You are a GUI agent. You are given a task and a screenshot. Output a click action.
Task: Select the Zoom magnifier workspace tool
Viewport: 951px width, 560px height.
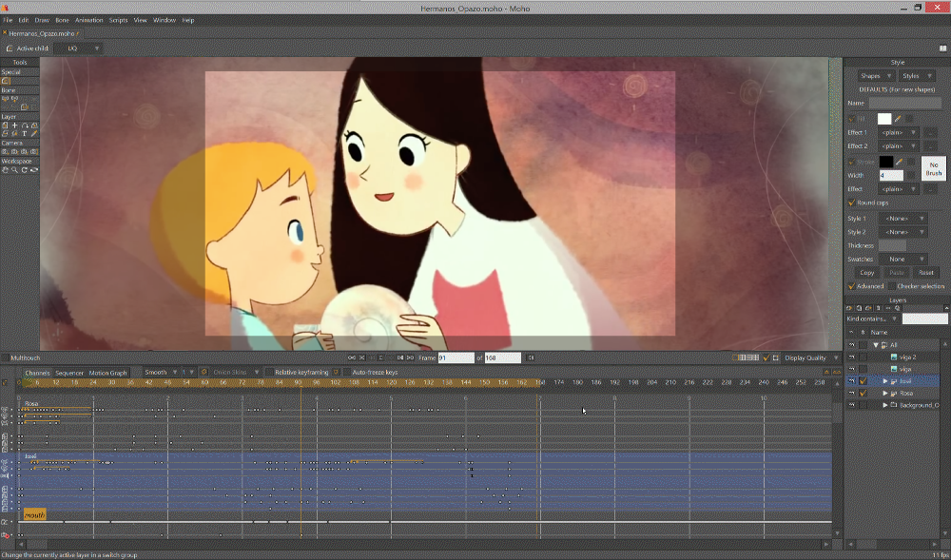pos(14,168)
